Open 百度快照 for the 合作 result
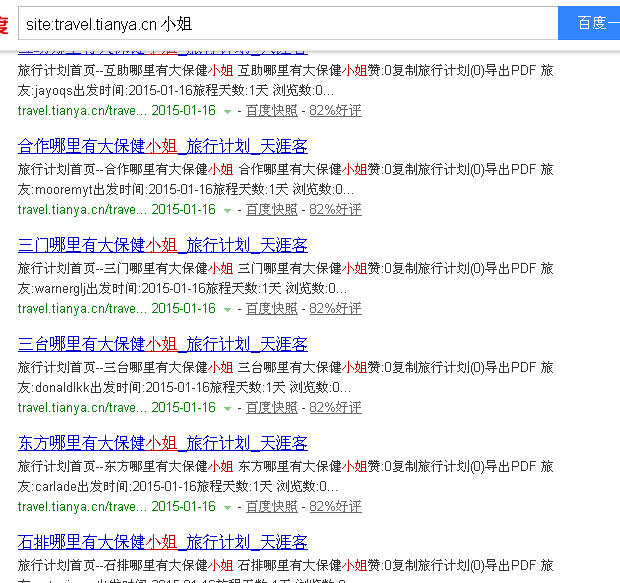This screenshot has height=583, width=620. tap(271, 209)
